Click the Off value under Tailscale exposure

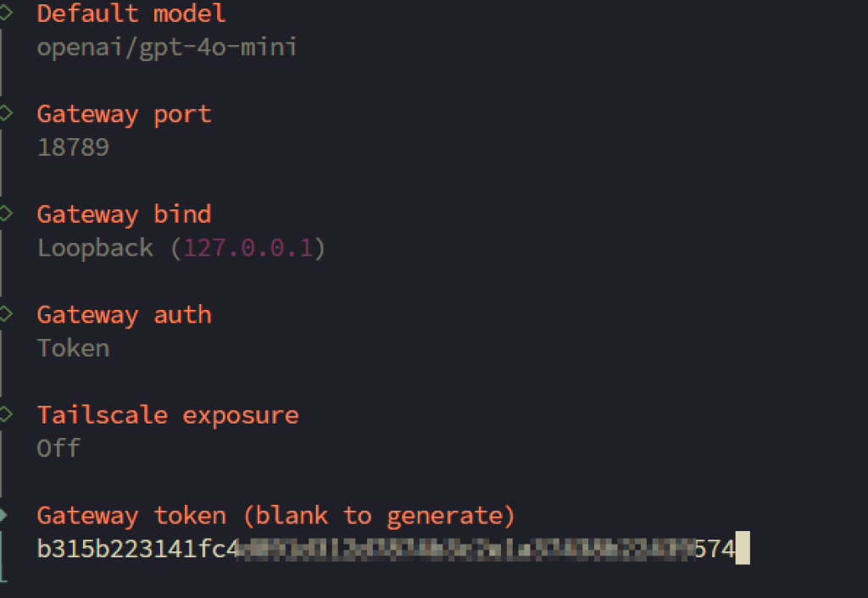click(58, 448)
